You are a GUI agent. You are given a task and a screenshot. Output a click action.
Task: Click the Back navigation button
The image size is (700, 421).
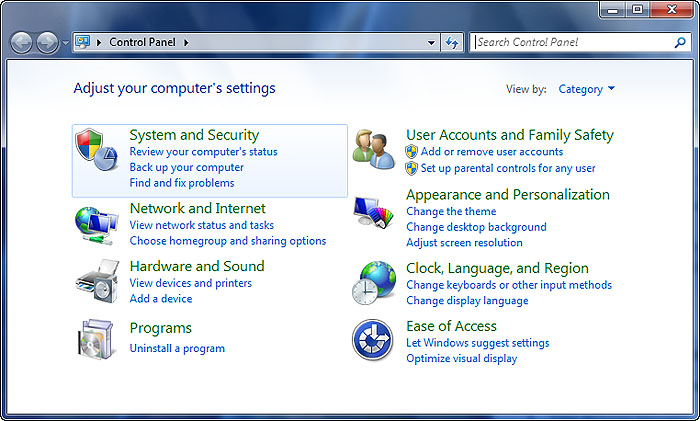pyautogui.click(x=21, y=43)
